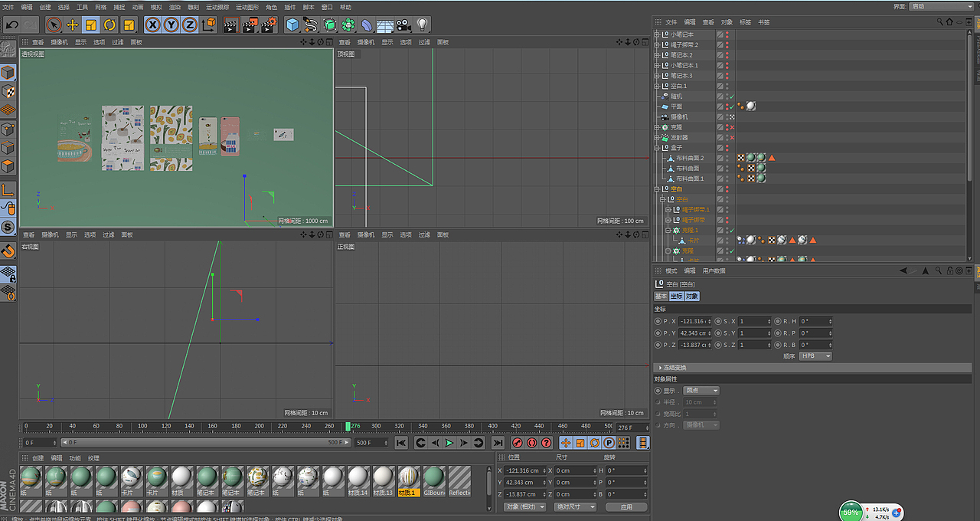Add a light bulb object

423,25
